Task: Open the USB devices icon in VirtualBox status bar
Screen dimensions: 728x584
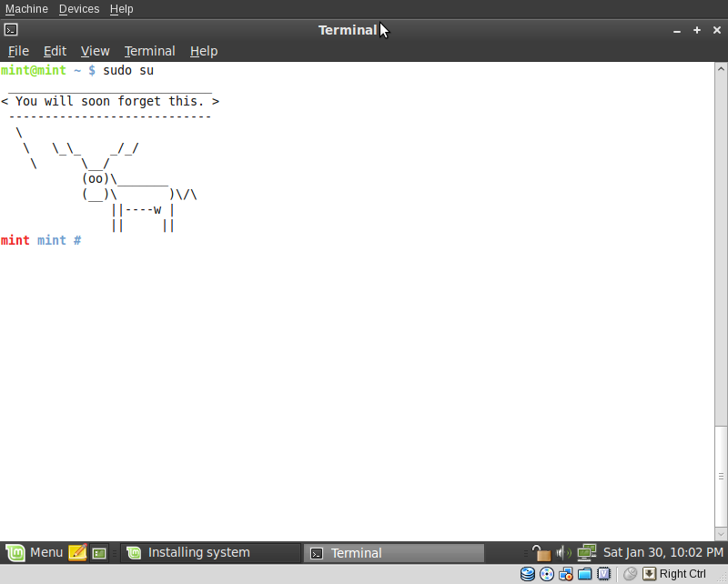Action: 566,573
